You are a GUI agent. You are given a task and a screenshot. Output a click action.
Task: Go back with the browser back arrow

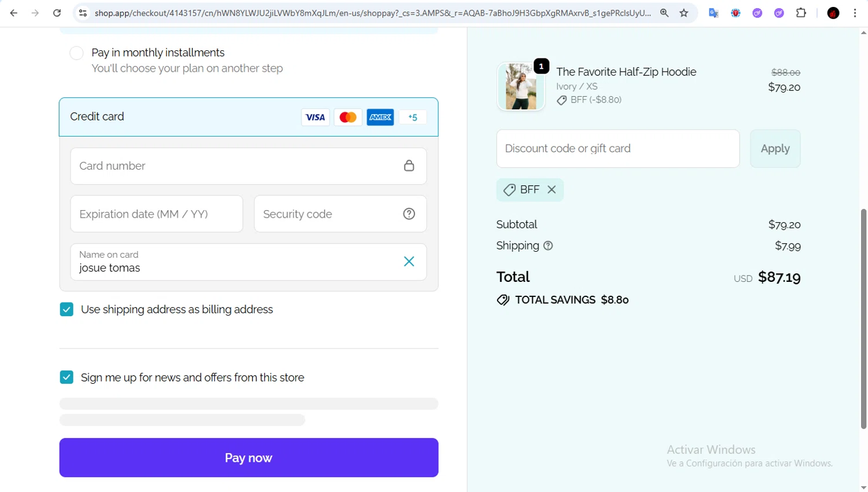click(x=13, y=13)
